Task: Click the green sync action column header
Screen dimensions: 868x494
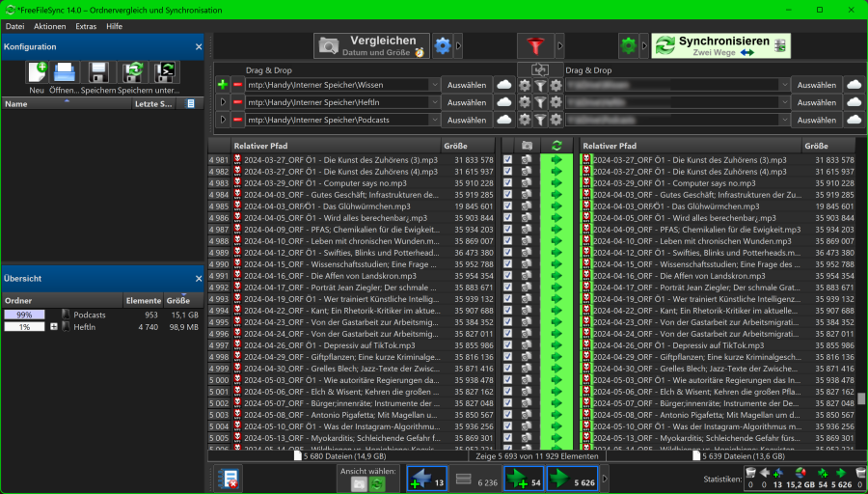Action: tap(556, 146)
